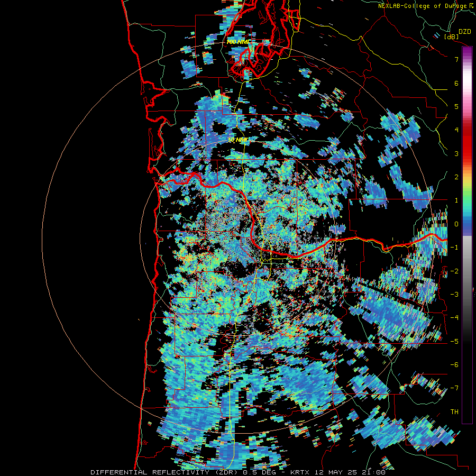Click the 50 NMI range ring label
The image size is (476, 476).
click(237, 140)
